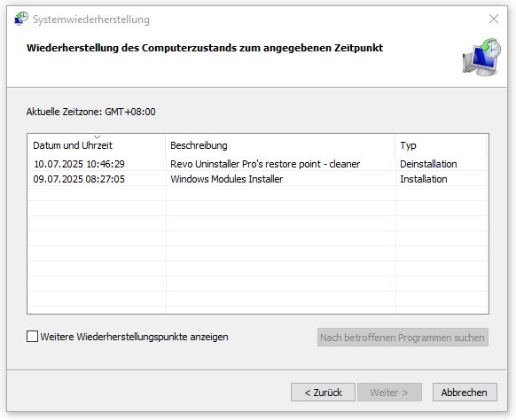The image size is (516, 420).
Task: Select restore point 09.07.2025 08:27:05
Action: pos(79,179)
